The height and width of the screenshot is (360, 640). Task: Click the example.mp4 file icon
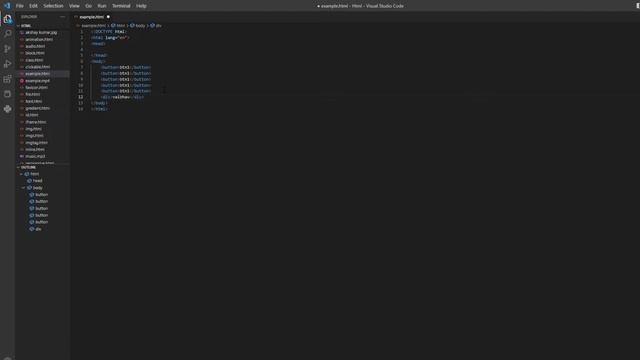[x=22, y=81]
